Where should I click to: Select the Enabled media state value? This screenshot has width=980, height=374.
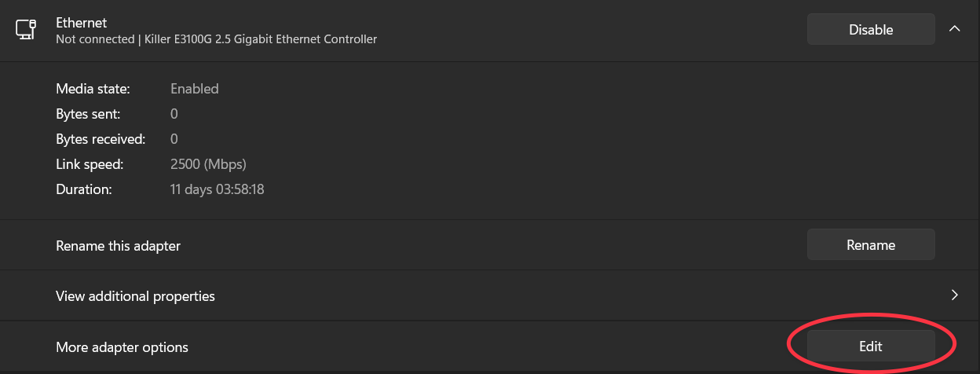click(195, 89)
